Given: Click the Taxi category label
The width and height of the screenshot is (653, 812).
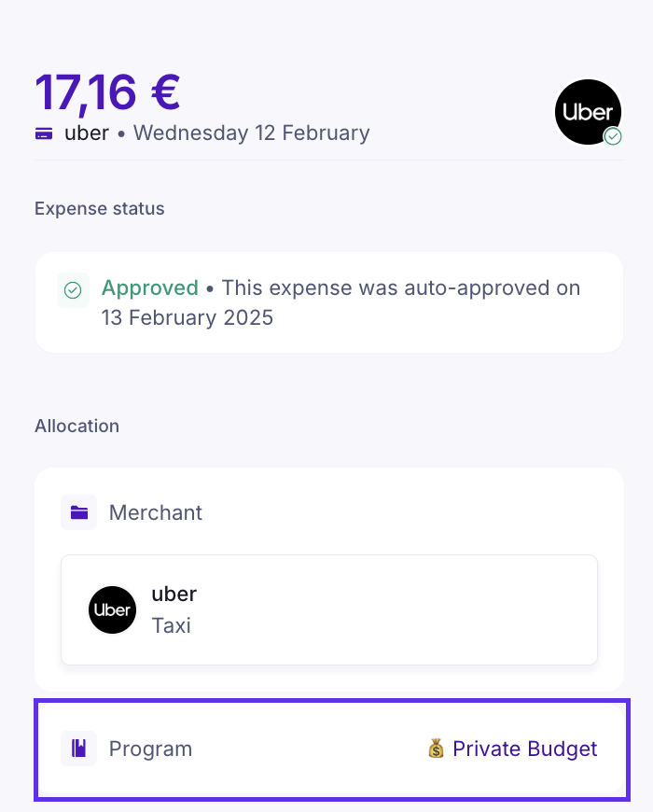Looking at the screenshot, I should 171,625.
